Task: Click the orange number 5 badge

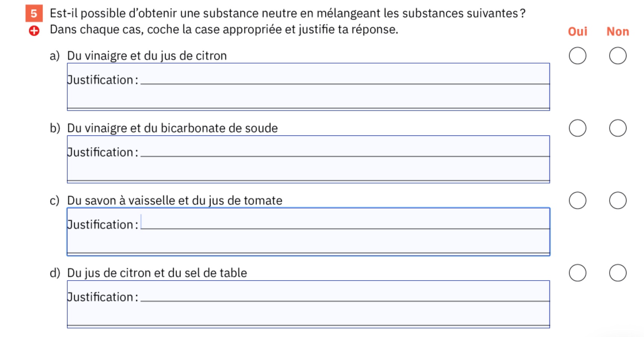Action: coord(34,13)
